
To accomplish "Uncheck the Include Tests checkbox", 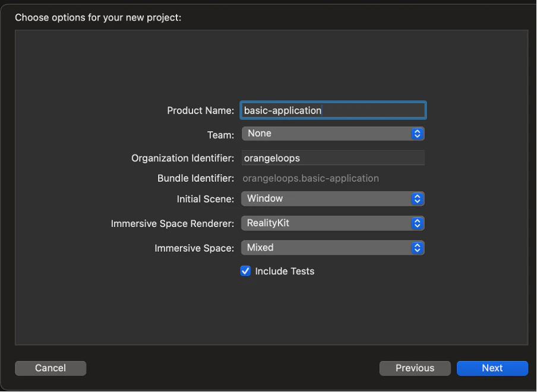I will click(245, 271).
